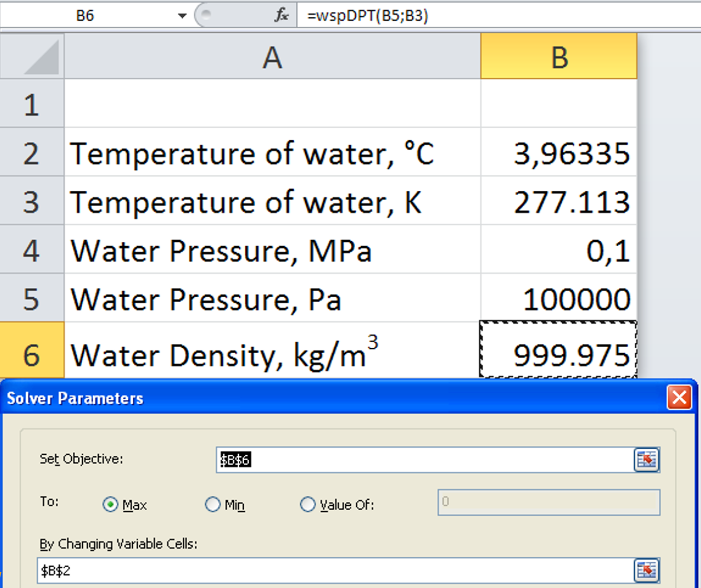Screen dimensions: 701x588
Task: Click the formula bar with =wspDPT(B5;B3)
Action: [498, 16]
